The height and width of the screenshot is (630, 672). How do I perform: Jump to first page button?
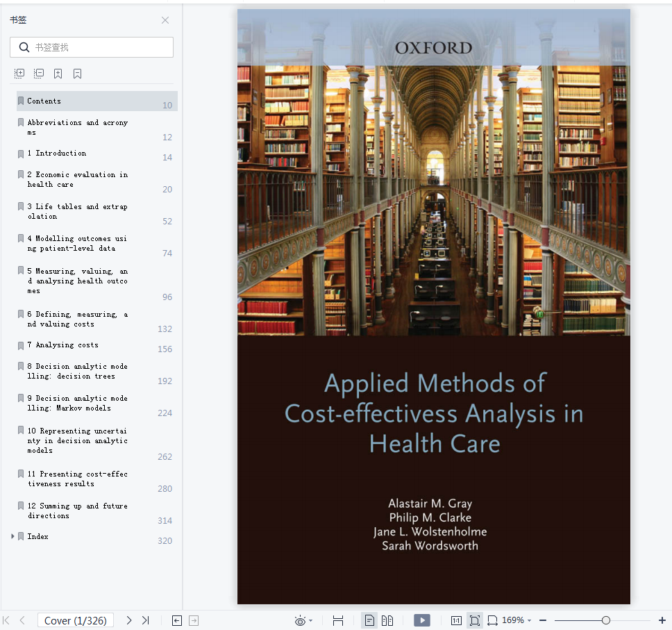pyautogui.click(x=6, y=620)
